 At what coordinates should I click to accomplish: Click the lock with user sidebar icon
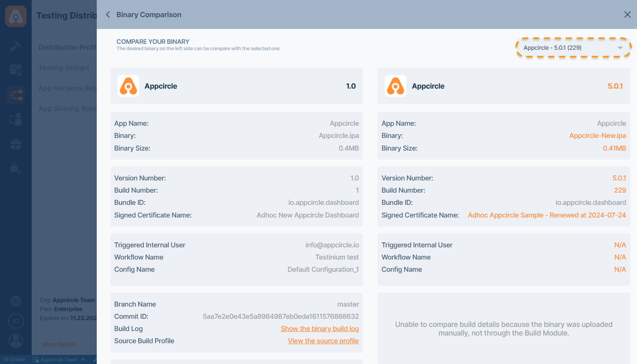click(x=16, y=168)
